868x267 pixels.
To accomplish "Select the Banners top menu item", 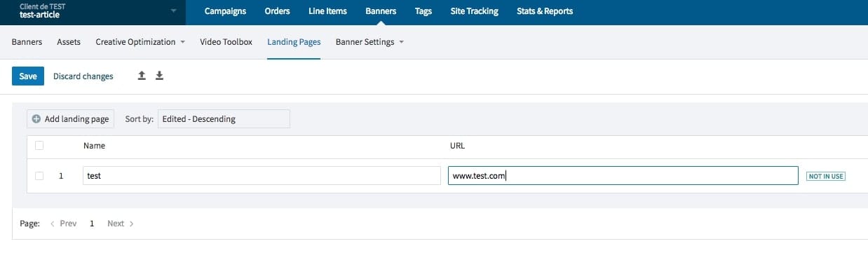I will pyautogui.click(x=381, y=11).
